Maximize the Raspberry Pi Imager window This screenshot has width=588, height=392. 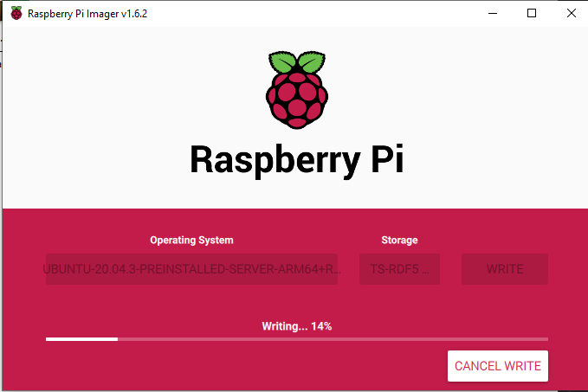tap(532, 14)
